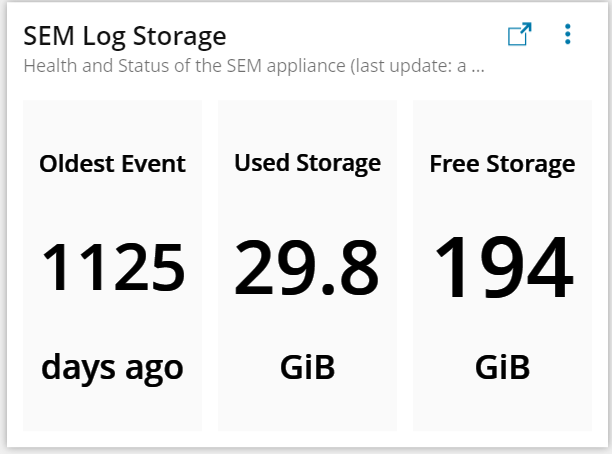The width and height of the screenshot is (612, 454).
Task: Select the 194 free storage value
Action: pyautogui.click(x=504, y=267)
